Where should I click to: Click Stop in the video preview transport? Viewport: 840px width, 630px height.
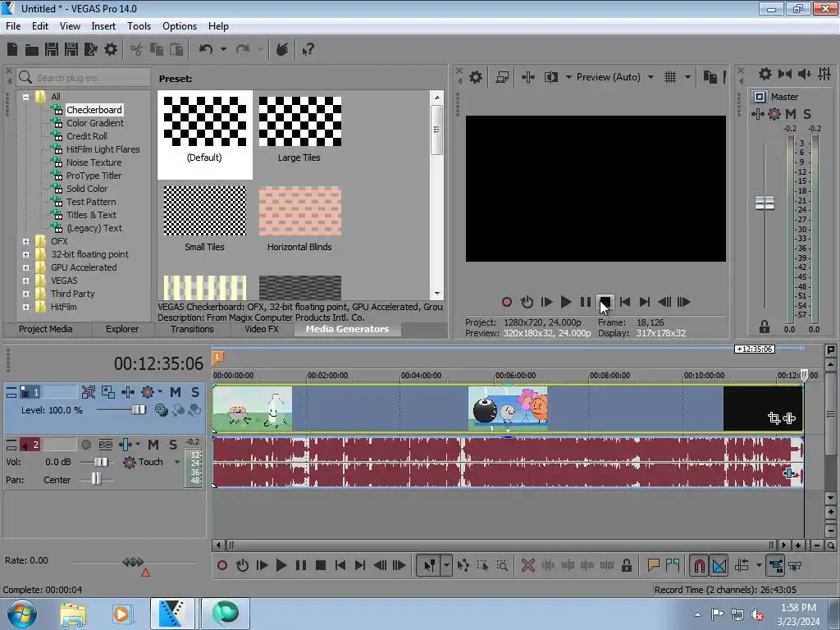pyautogui.click(x=605, y=302)
